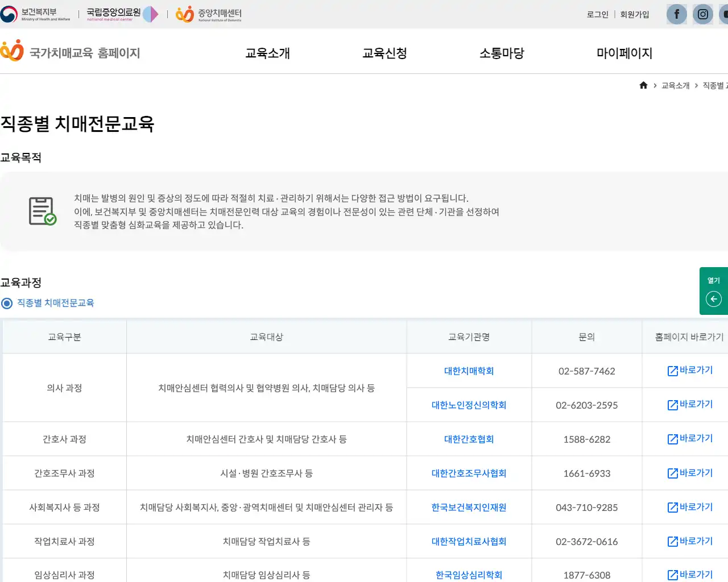Click 바로가기 for 대한치매학회 row
The height and width of the screenshot is (582, 728).
coord(690,371)
